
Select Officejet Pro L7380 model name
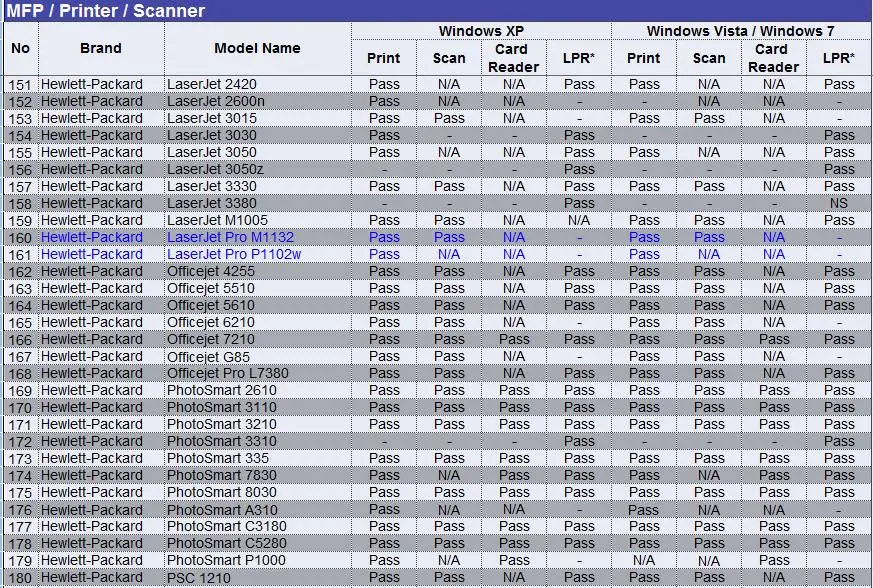point(228,373)
